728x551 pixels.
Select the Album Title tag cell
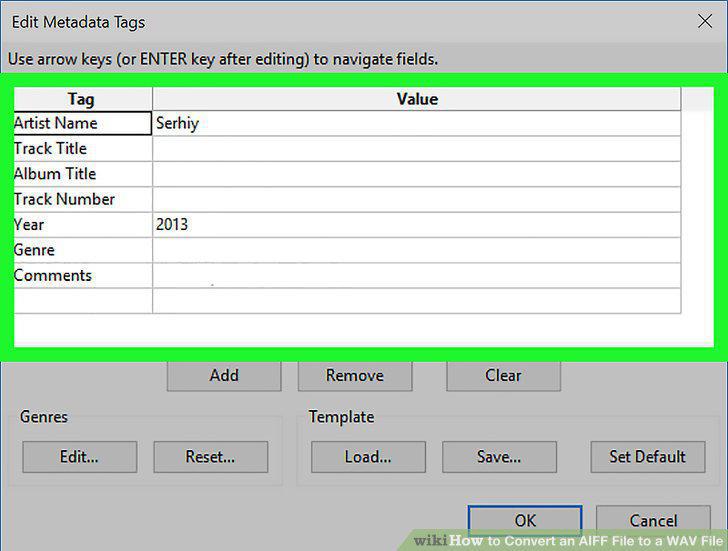83,174
